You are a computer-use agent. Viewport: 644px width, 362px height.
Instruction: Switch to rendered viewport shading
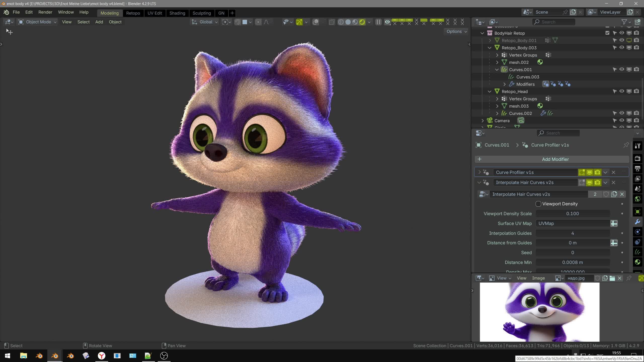[362, 22]
